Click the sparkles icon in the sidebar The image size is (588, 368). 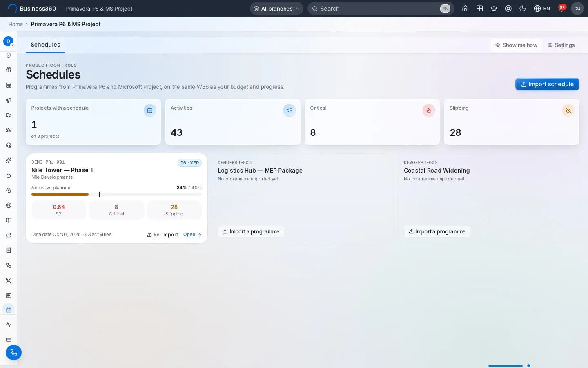(9, 160)
